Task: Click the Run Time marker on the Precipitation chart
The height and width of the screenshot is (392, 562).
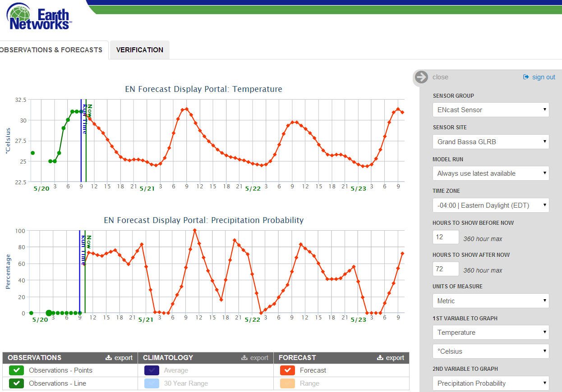Action: point(83,250)
